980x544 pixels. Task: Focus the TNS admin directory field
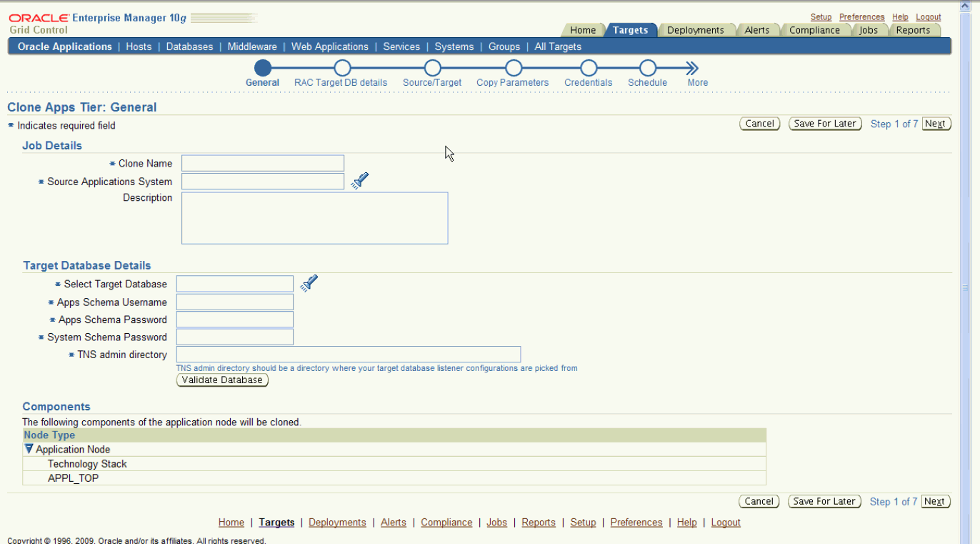click(x=349, y=355)
